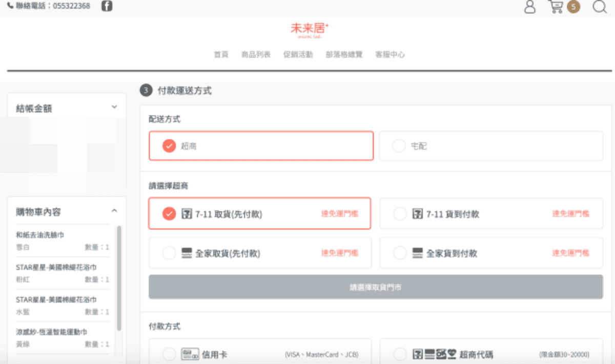Click the 未来居 store logo
Screen dimensions: 615x364
[310, 30]
